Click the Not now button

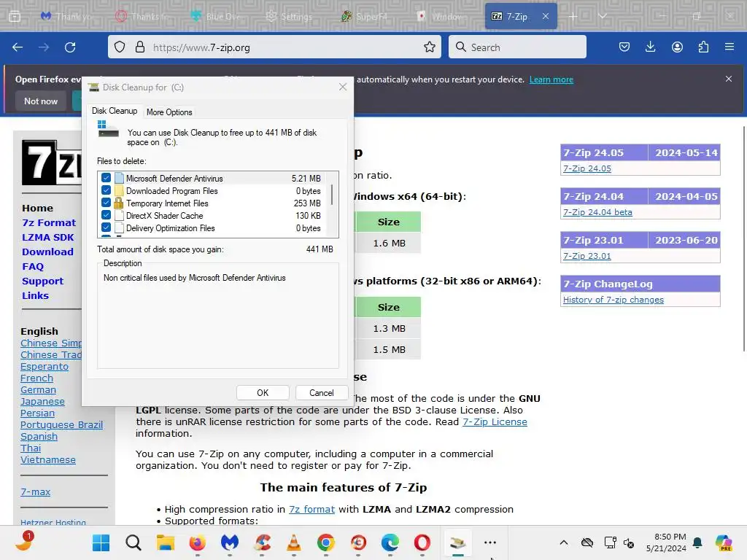coord(41,101)
